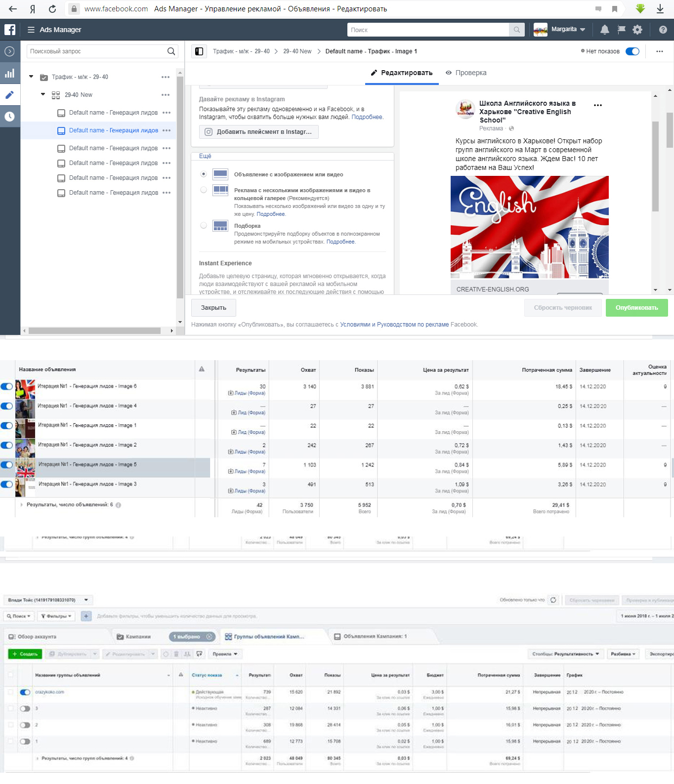The width and height of the screenshot is (674, 784).
Task: Open the settings gear in top bar
Action: pyautogui.click(x=637, y=30)
